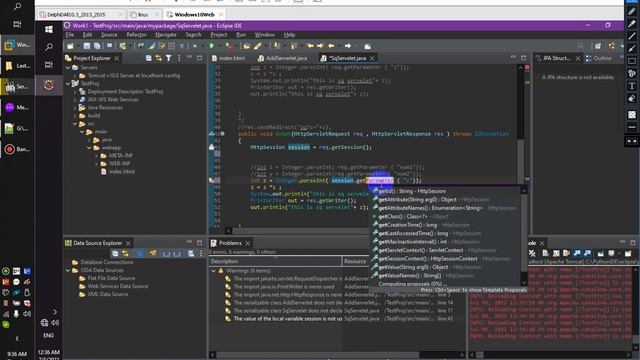Screen dimensions: 640x360
Task: Choose getValue(String arg0) proposal
Action: pos(446,267)
